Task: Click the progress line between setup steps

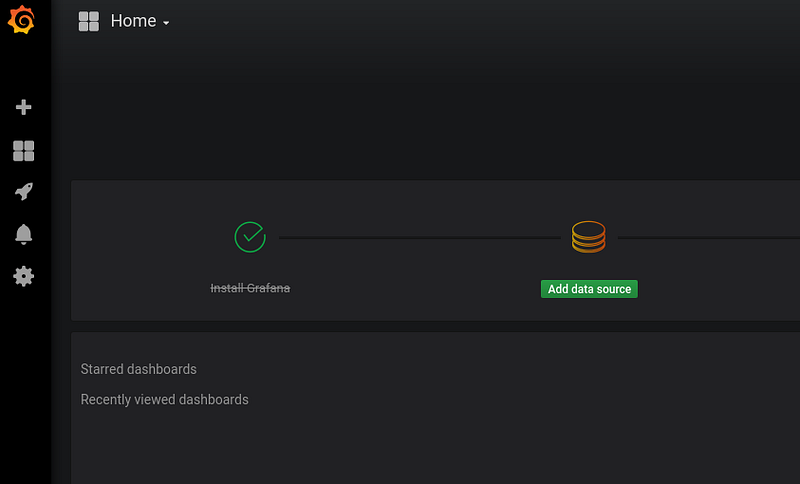Action: [x=419, y=238]
